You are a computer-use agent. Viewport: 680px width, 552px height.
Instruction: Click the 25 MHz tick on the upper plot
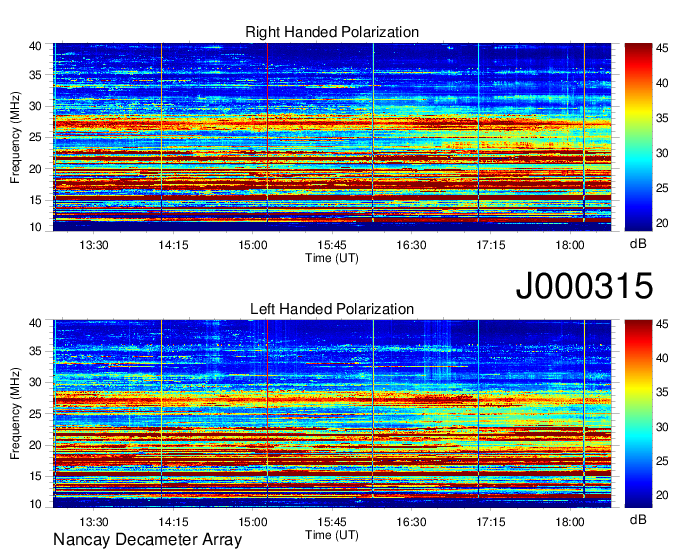click(x=35, y=137)
